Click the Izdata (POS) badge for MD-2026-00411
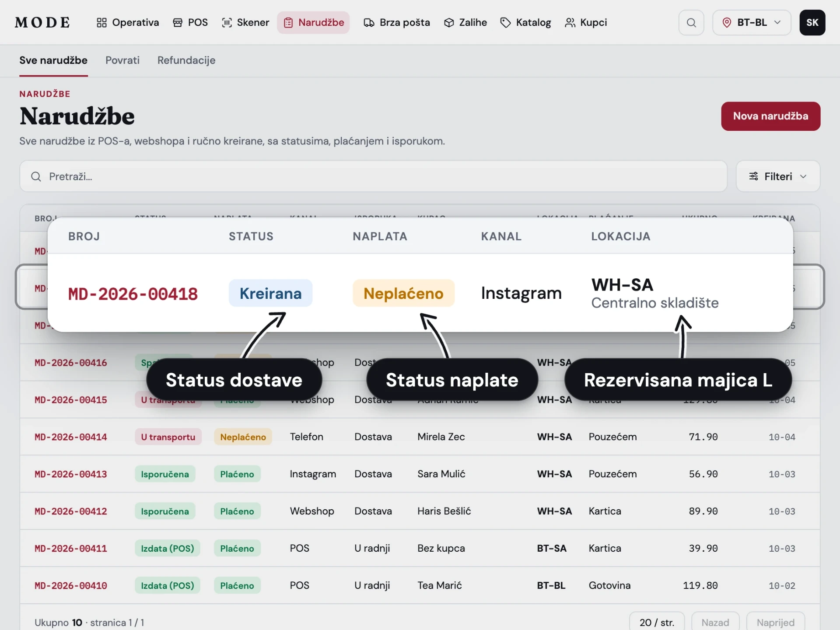The height and width of the screenshot is (630, 840). (x=167, y=549)
